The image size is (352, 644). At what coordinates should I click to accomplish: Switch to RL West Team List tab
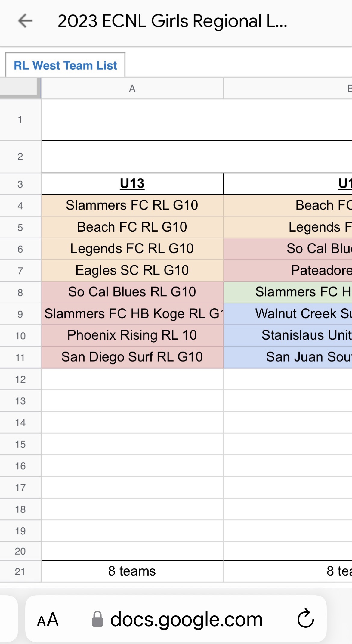[x=65, y=65]
